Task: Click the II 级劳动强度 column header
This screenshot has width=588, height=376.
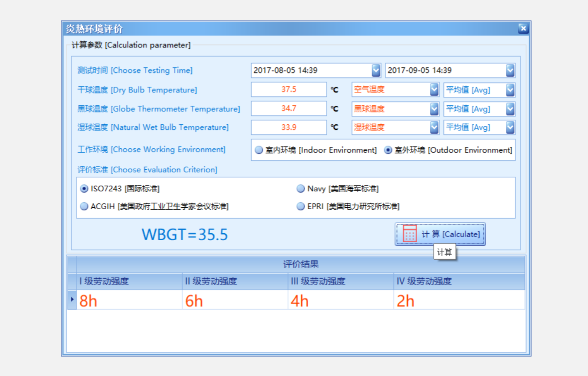Action: [235, 282]
